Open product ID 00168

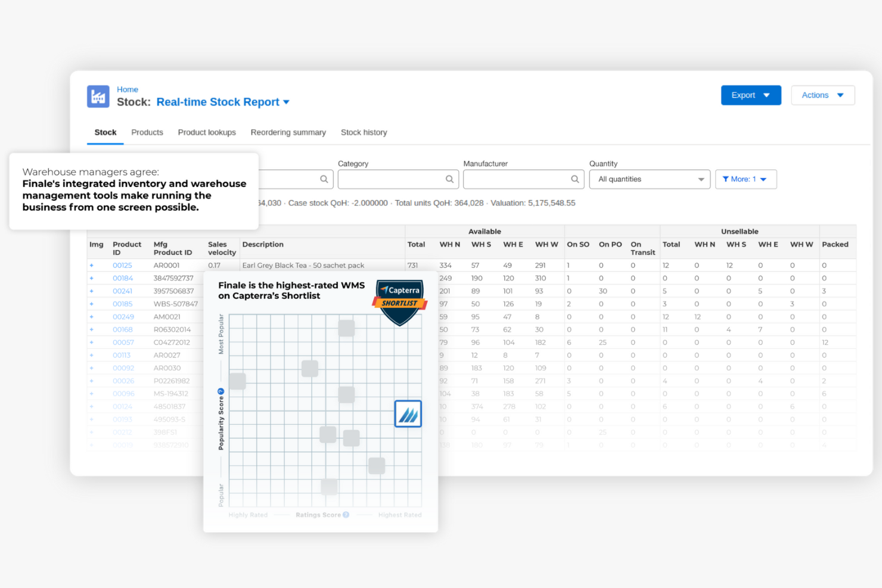pyautogui.click(x=123, y=329)
